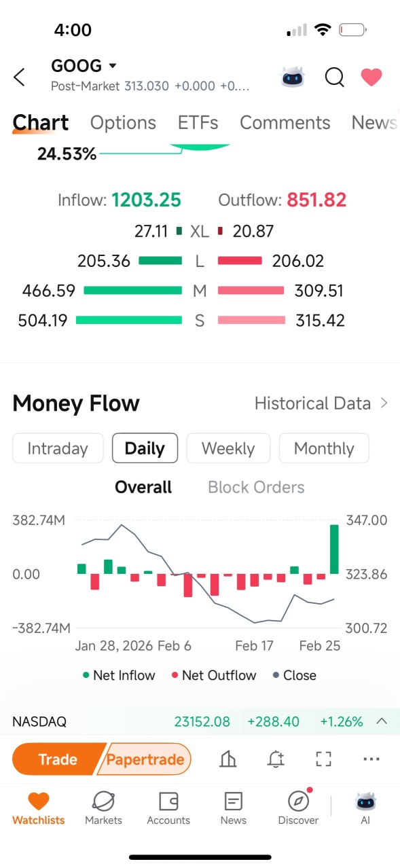Open the AI robot assistant icon in header
Viewport: 400px width, 868px height.
(x=293, y=77)
